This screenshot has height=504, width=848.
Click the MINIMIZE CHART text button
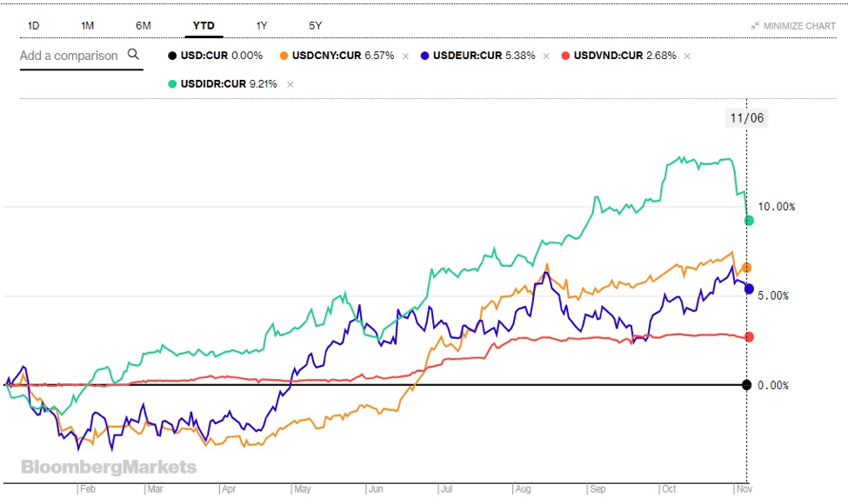pyautogui.click(x=799, y=26)
